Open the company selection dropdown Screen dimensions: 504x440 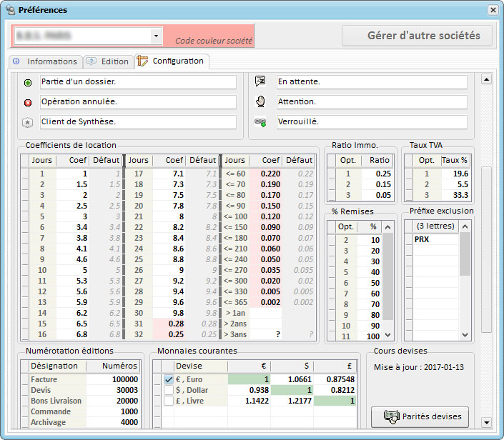[x=156, y=36]
